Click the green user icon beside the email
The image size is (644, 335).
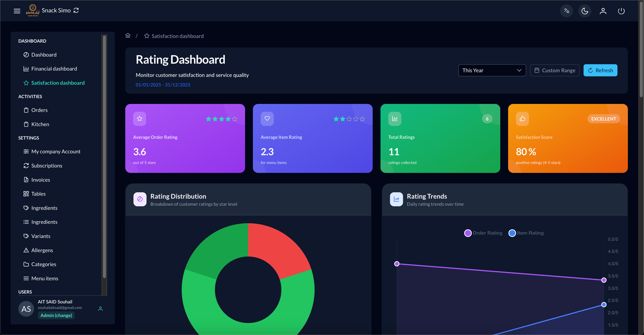click(100, 309)
